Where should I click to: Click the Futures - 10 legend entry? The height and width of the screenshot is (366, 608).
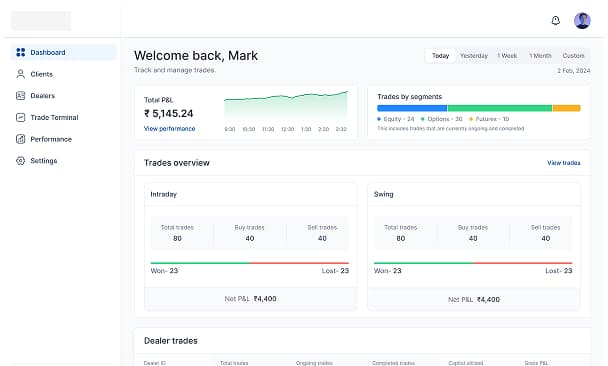[x=489, y=119]
